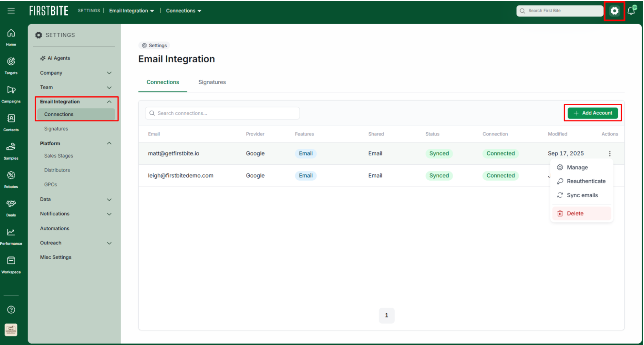The height and width of the screenshot is (345, 644).
Task: Expand the Notifications section
Action: (x=76, y=214)
